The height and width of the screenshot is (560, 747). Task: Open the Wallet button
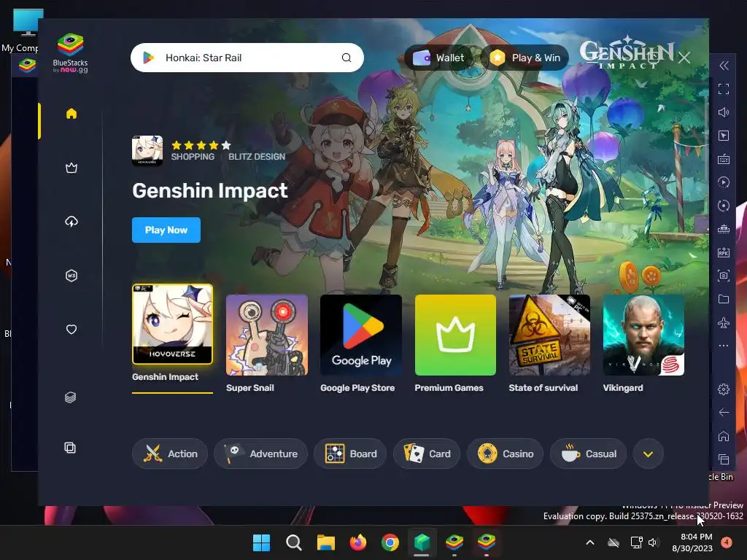[x=438, y=58]
